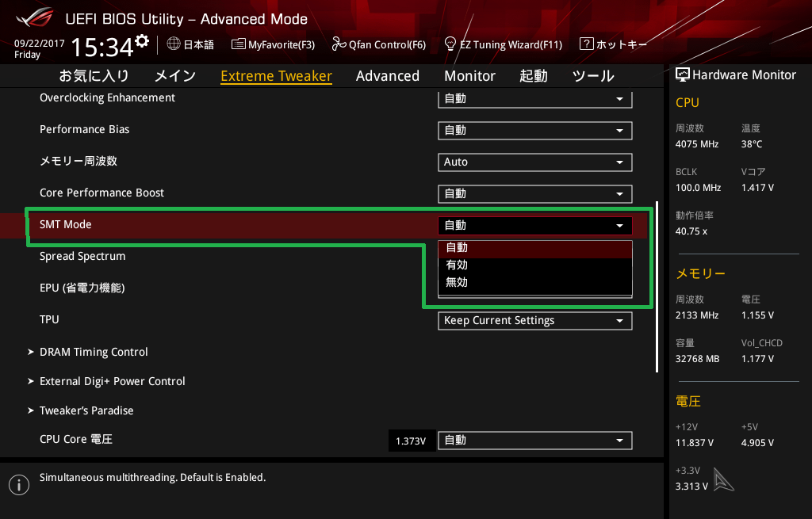Select the SMT Mode label
The height and width of the screenshot is (519, 812).
click(65, 224)
